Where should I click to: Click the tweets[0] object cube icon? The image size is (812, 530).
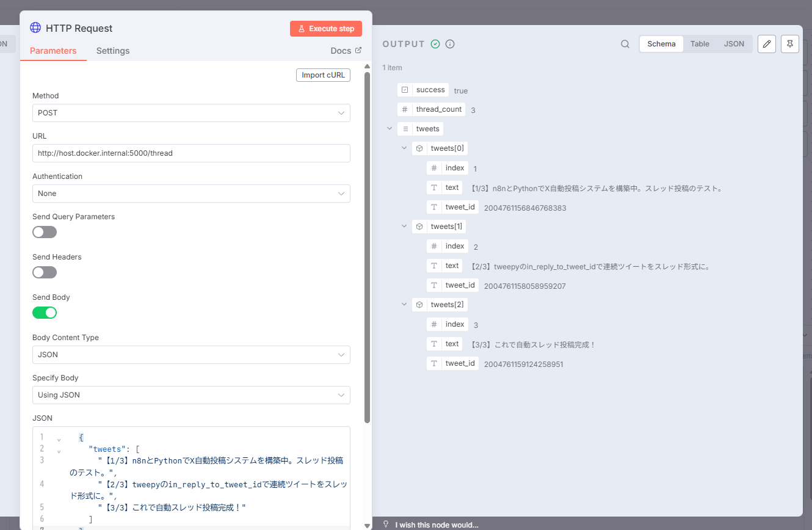coord(419,148)
